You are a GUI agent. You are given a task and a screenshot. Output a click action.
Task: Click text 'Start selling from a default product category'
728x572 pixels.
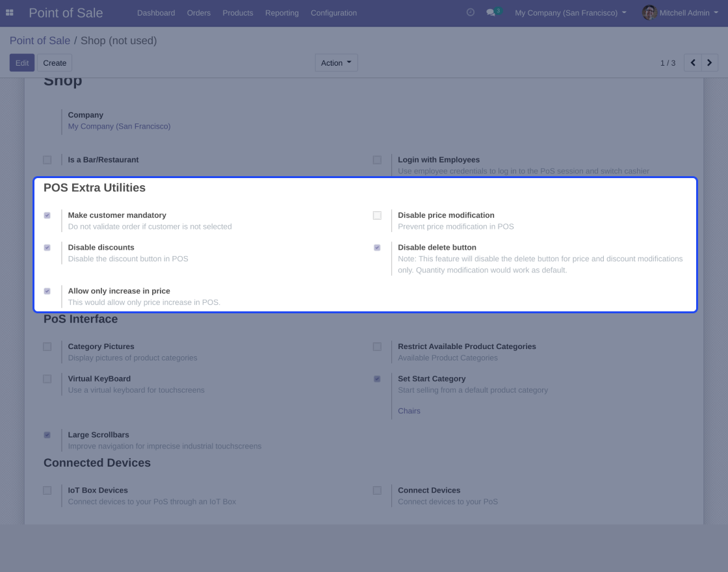click(473, 390)
